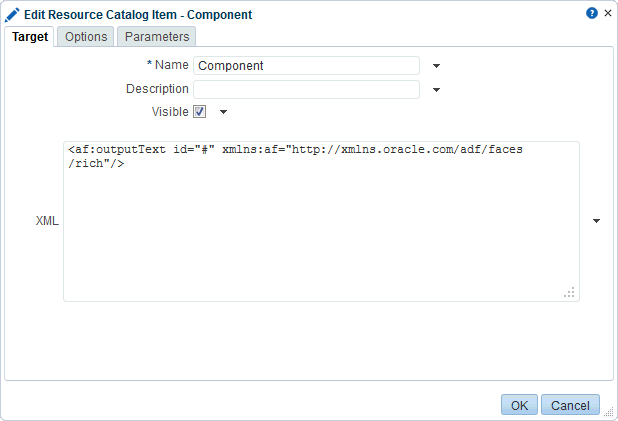
Task: Click the Visible label text
Action: [x=170, y=112]
